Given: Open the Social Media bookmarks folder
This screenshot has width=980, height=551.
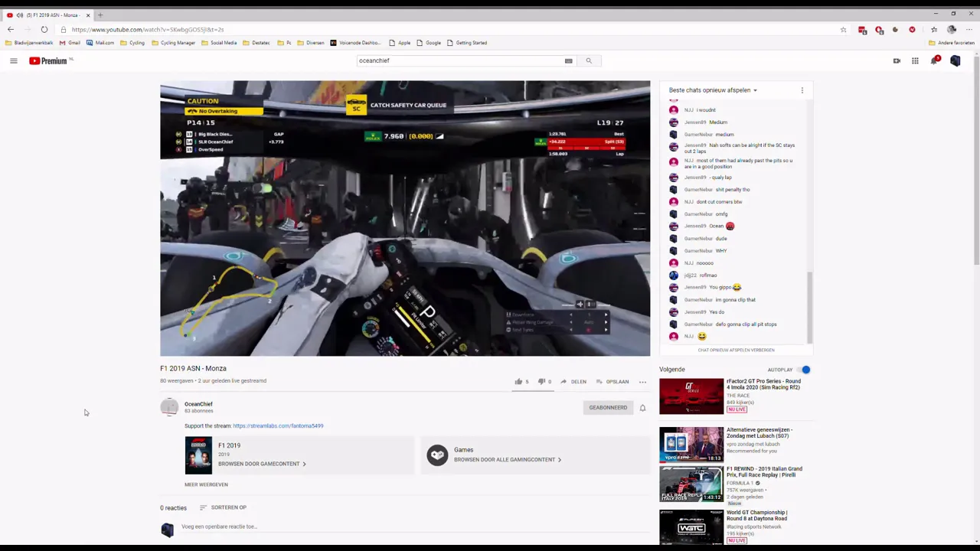Looking at the screenshot, I should tap(219, 43).
